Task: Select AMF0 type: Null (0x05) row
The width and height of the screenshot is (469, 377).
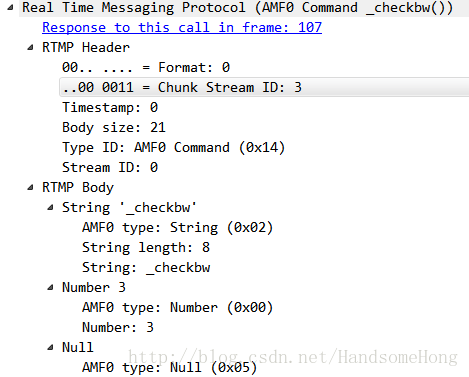Action: (170, 367)
